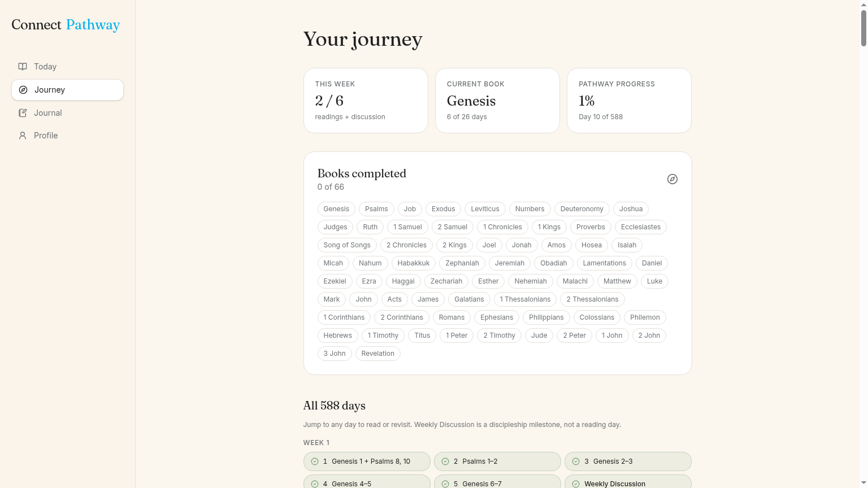Click check icon on day 5 Genesis 6–7

point(445,484)
